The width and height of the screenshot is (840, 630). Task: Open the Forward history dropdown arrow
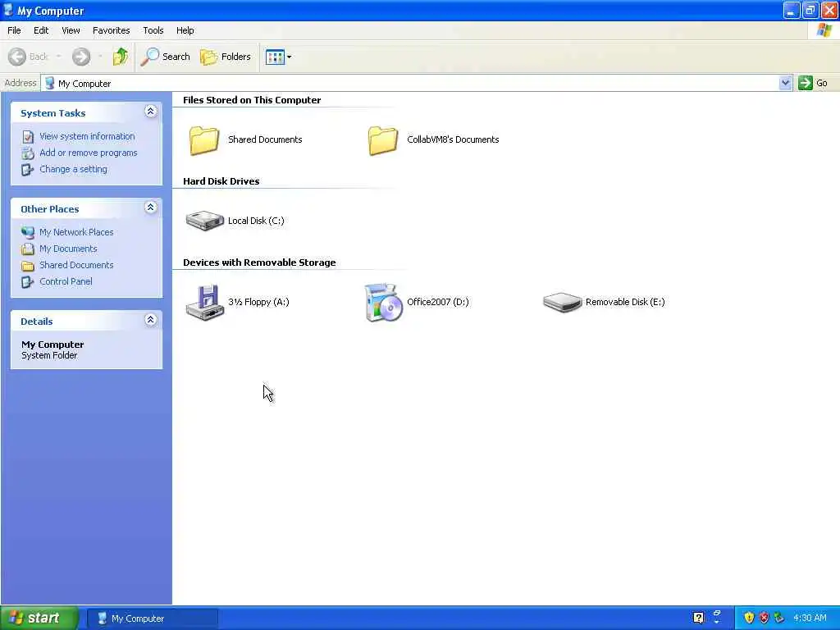[100, 57]
